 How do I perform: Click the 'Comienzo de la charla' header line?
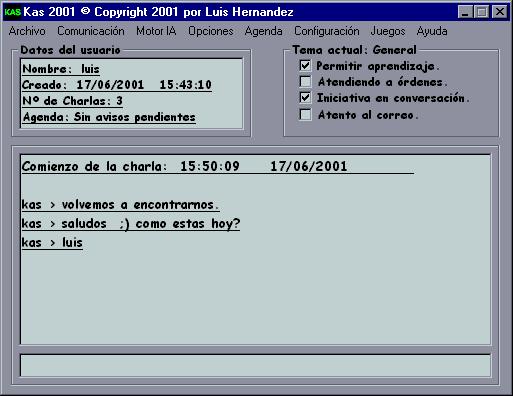[x=218, y=166]
